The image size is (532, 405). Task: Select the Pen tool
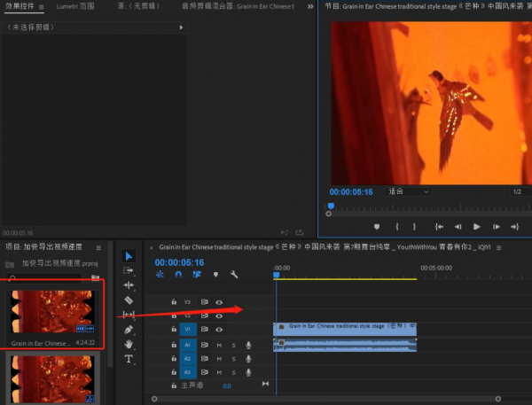[129, 330]
